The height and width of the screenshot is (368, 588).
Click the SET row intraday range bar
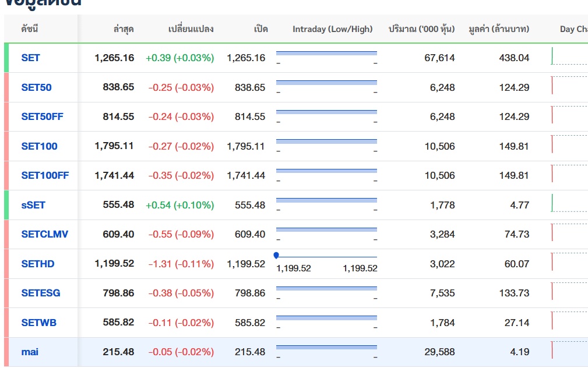click(x=326, y=54)
